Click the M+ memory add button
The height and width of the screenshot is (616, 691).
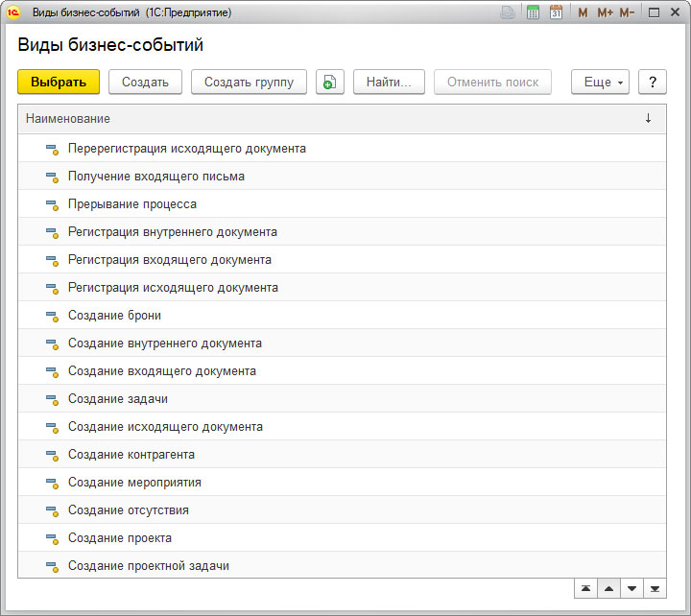pos(605,12)
